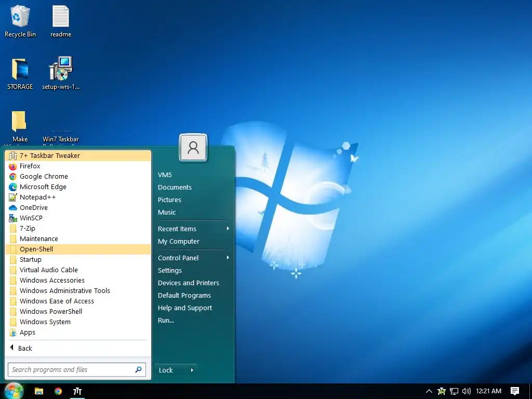The image size is (532, 399).
Task: Open Recycle Bin on the desktop
Action: click(x=20, y=21)
